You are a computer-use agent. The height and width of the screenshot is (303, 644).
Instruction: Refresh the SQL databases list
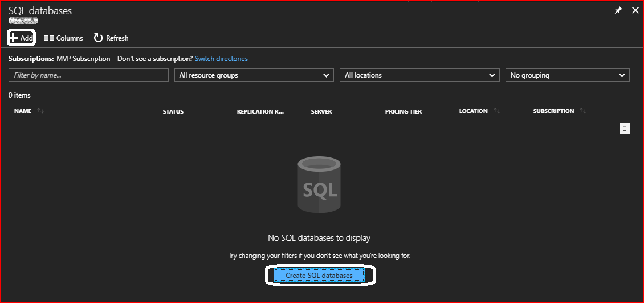click(111, 38)
